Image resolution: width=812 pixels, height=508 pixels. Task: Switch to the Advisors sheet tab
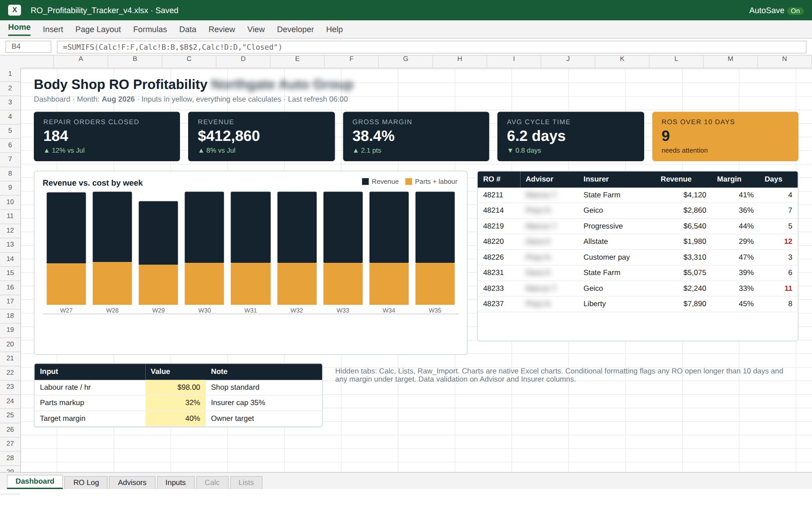click(132, 482)
